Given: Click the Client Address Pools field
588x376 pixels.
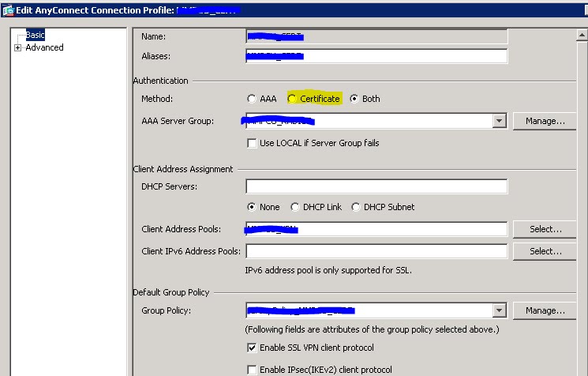Looking at the screenshot, I should [376, 229].
